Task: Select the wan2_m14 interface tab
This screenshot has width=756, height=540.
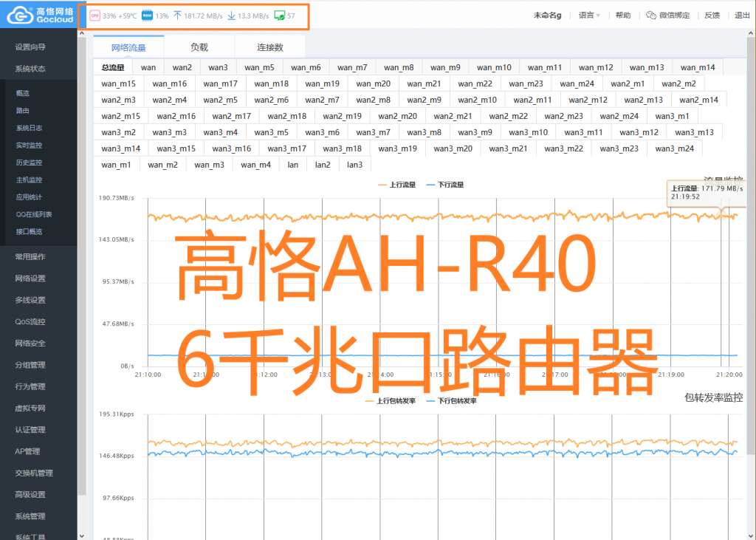Action: point(698,100)
